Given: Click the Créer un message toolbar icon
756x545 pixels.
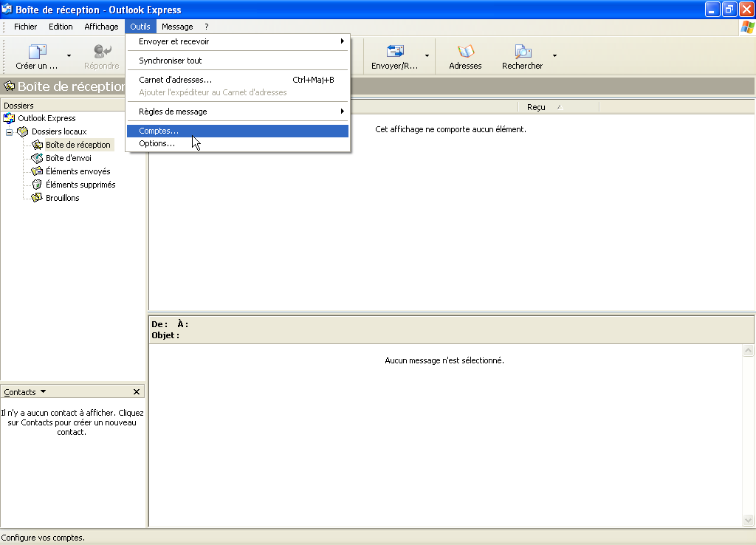Looking at the screenshot, I should click(37, 51).
